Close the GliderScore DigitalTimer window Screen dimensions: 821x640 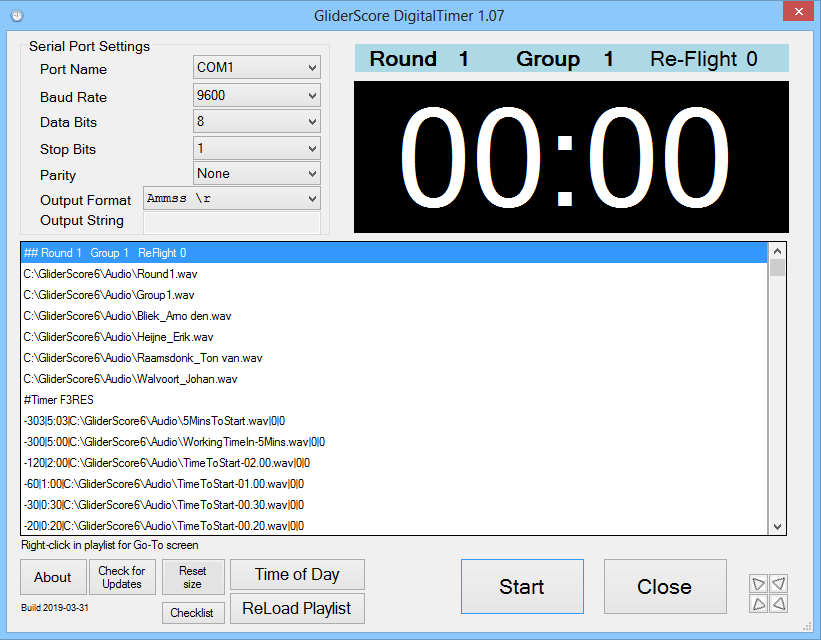798,11
